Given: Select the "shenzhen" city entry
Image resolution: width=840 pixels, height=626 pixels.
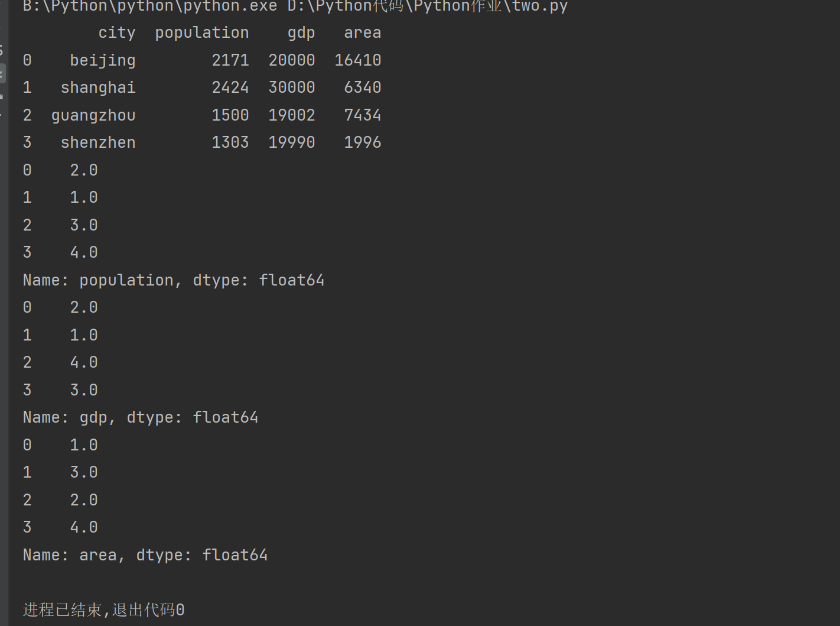Looking at the screenshot, I should tap(97, 142).
